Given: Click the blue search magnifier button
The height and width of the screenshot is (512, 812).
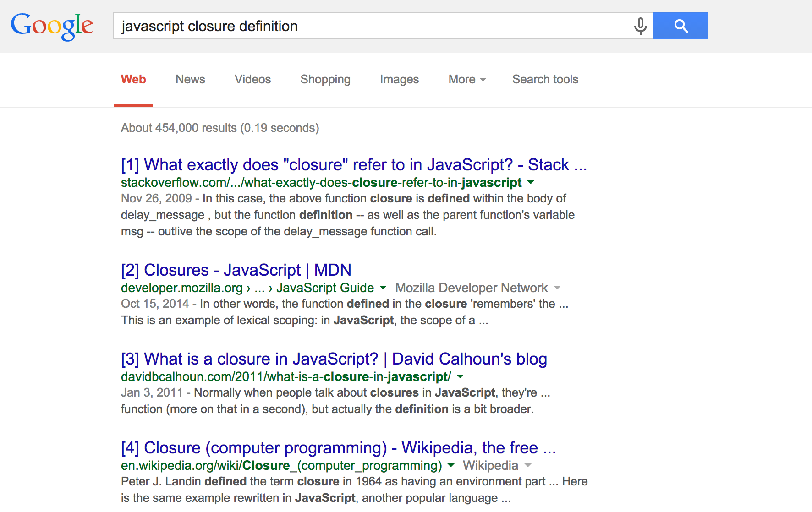Looking at the screenshot, I should pos(680,26).
